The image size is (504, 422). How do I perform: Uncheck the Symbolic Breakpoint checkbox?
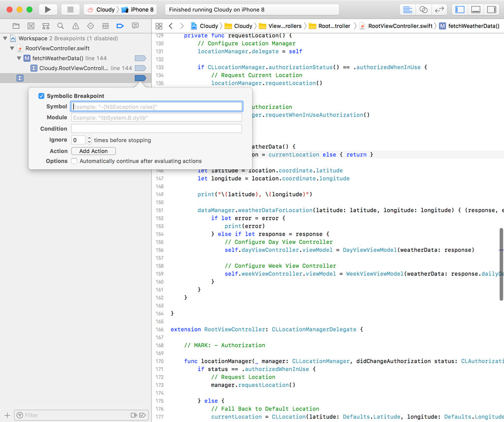41,96
